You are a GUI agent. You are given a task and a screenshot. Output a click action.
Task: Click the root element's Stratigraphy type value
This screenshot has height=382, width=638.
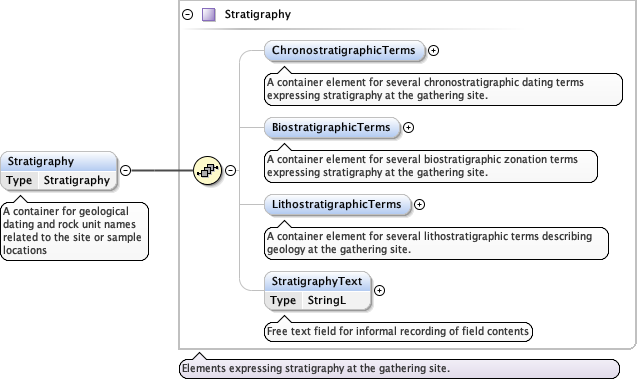click(x=77, y=180)
